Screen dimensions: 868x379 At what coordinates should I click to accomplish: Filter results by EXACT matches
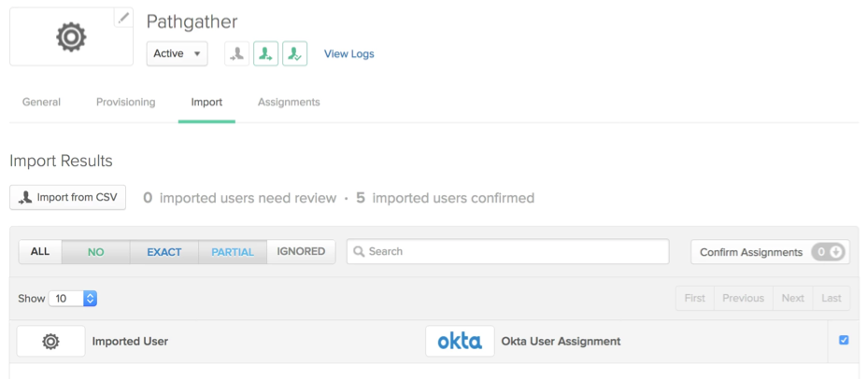164,252
